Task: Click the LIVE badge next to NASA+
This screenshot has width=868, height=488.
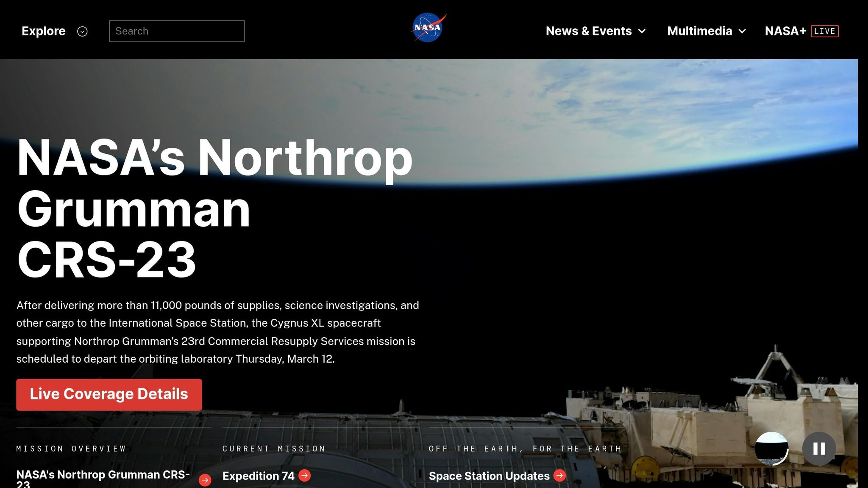Action: point(824,31)
